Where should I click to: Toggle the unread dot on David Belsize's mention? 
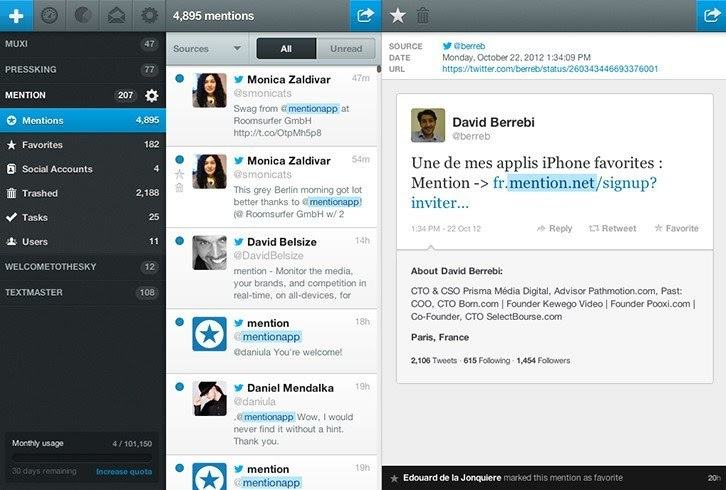tap(180, 241)
